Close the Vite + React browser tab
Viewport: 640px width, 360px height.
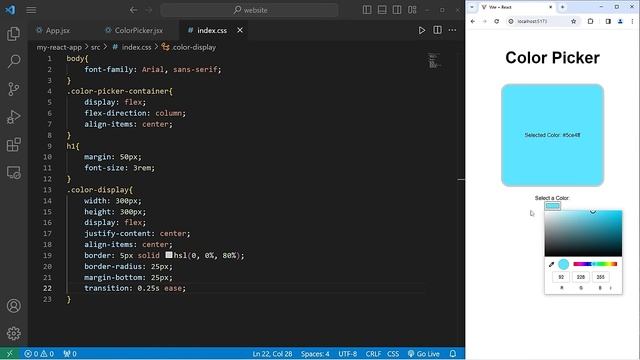click(550, 7)
